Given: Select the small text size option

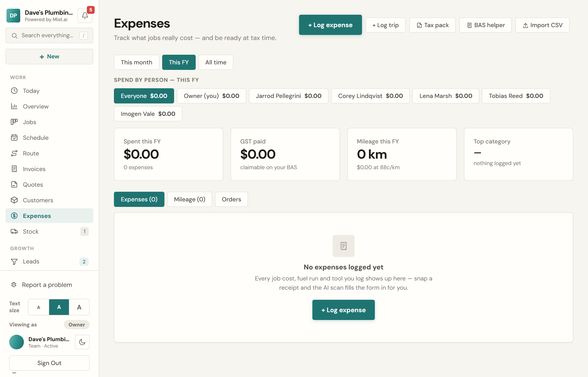Looking at the screenshot, I should (39, 307).
